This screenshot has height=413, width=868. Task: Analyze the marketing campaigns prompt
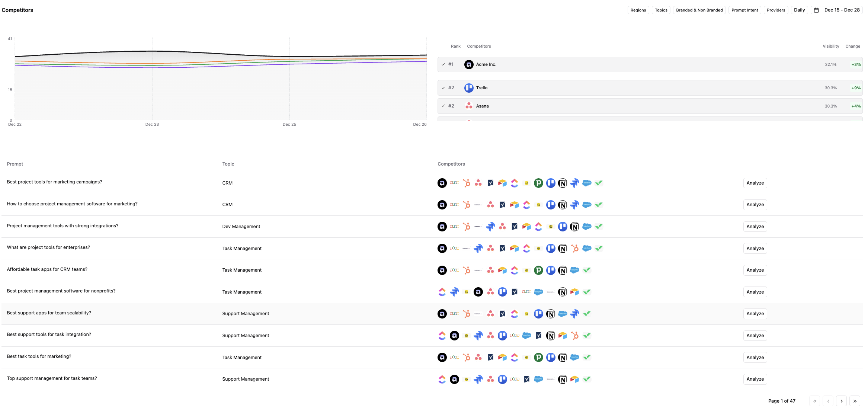[x=755, y=183]
